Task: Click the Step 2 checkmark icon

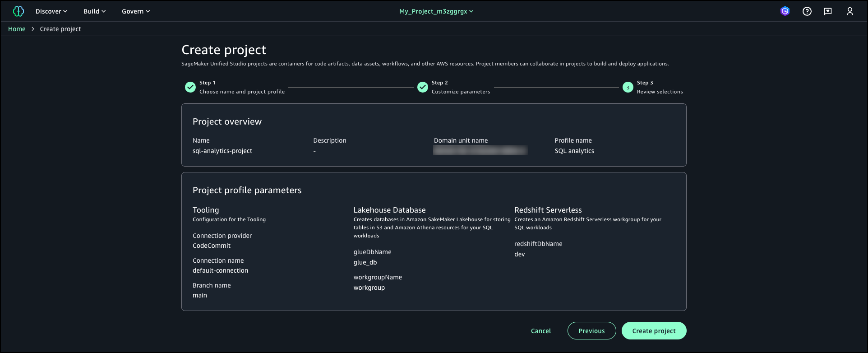Action: pos(423,87)
